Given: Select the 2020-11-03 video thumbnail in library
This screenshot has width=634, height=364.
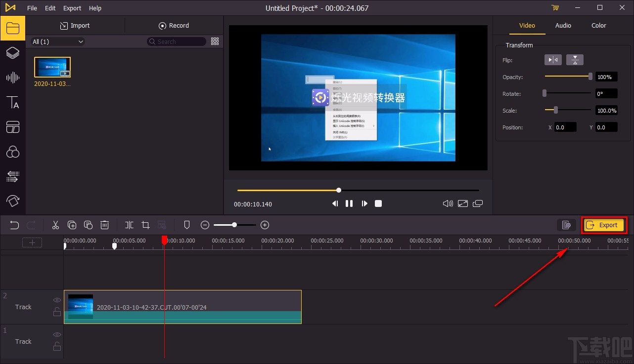Looking at the screenshot, I should tap(52, 67).
